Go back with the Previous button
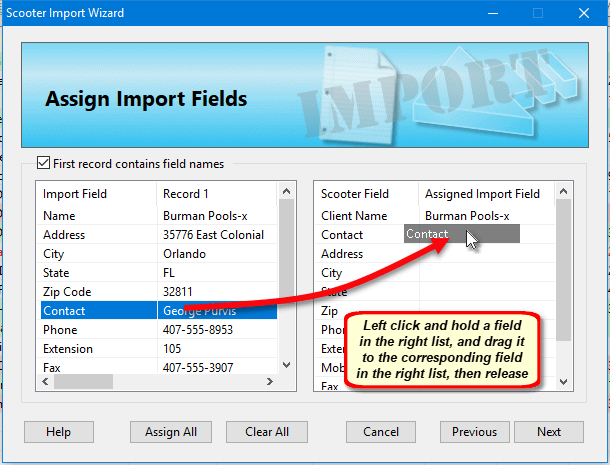 (475, 432)
